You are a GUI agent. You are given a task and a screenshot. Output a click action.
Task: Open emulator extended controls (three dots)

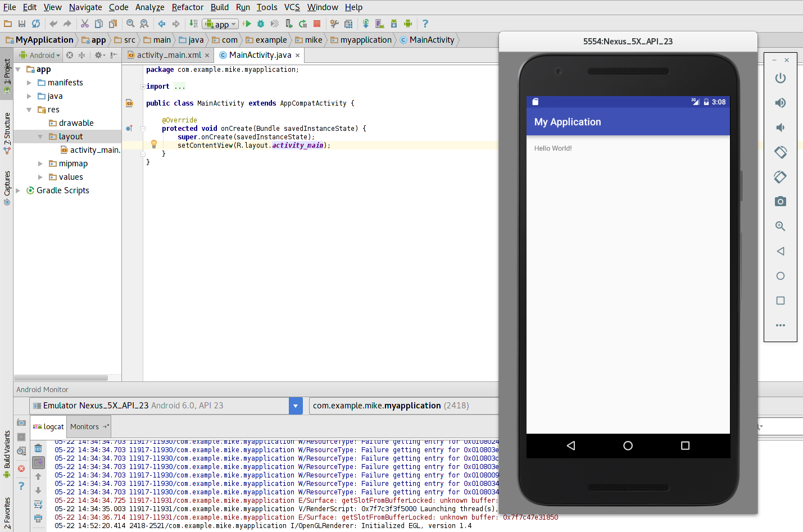click(x=780, y=325)
